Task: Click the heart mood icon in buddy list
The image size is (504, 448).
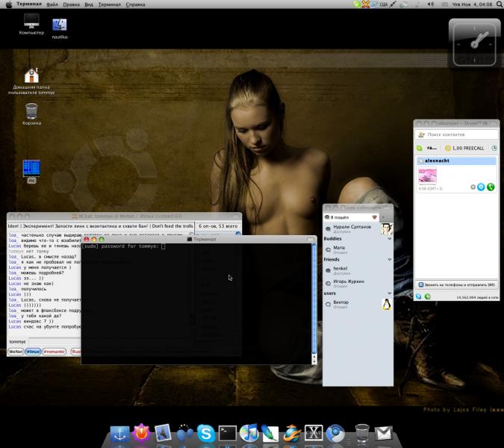Action: pos(375,217)
